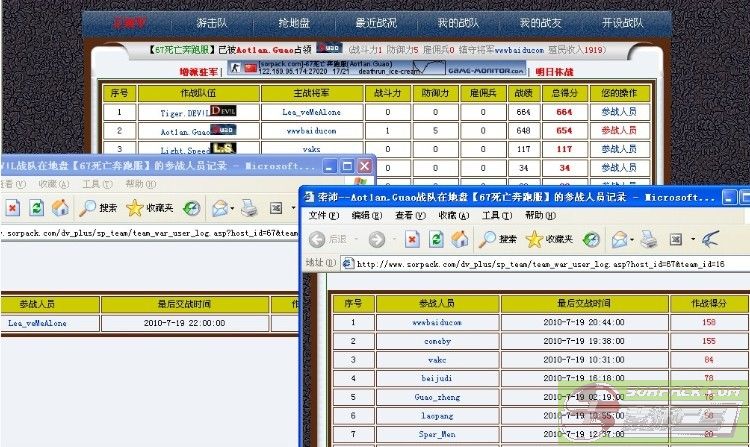750x447 pixels.
Task: Open 搜索 search in the Aotlan.Guao window
Action: (498, 239)
